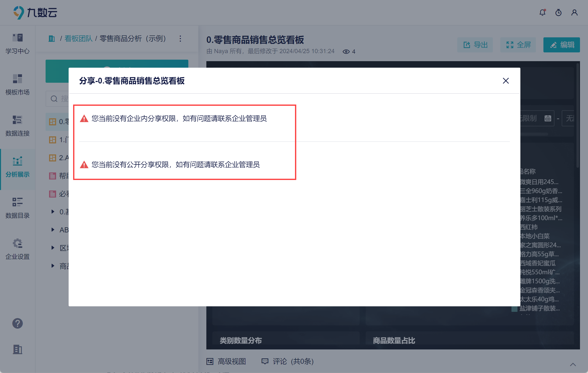
Task: Open 评论 (共0条) tab
Action: 287,361
